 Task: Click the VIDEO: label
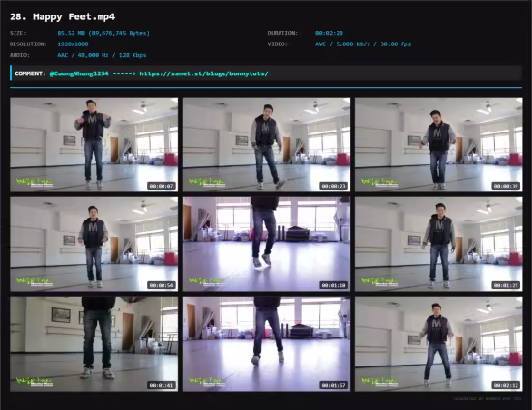pyautogui.click(x=278, y=44)
